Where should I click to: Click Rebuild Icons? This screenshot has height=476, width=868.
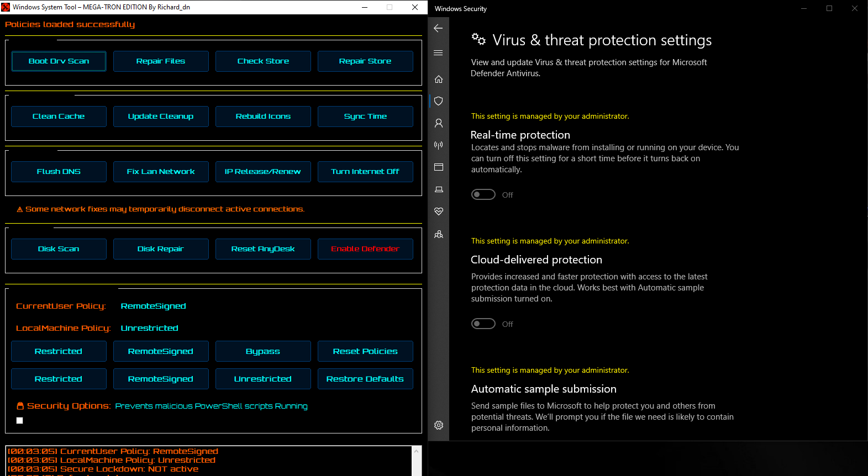[x=263, y=117]
